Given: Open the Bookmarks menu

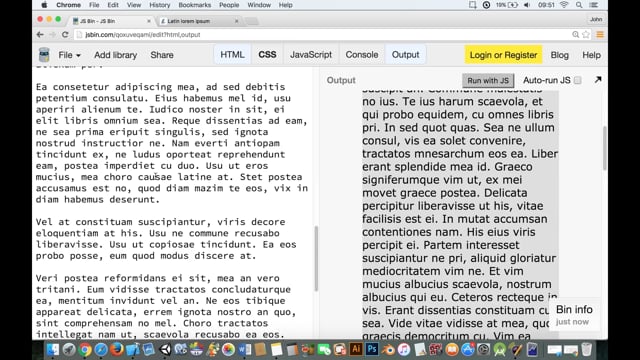Looking at the screenshot, I should click(x=195, y=5).
